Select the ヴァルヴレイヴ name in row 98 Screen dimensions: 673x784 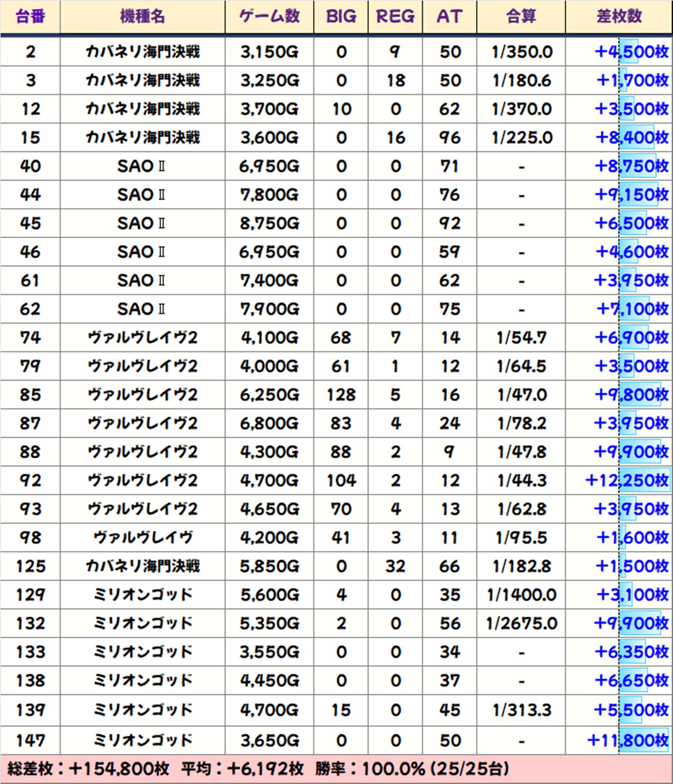coord(143,538)
